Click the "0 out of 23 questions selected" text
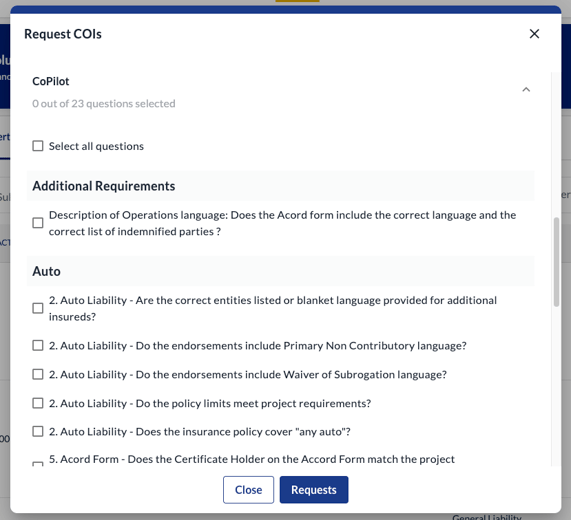The width and height of the screenshot is (571, 520). click(104, 103)
